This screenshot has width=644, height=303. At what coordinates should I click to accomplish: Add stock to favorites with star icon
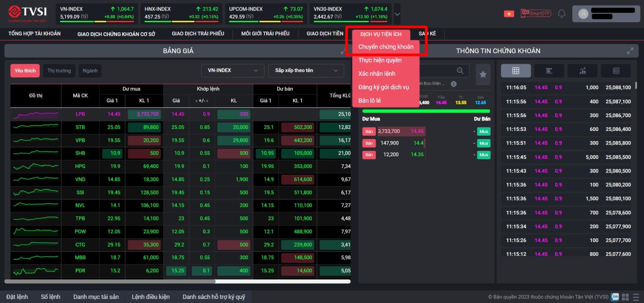click(483, 74)
